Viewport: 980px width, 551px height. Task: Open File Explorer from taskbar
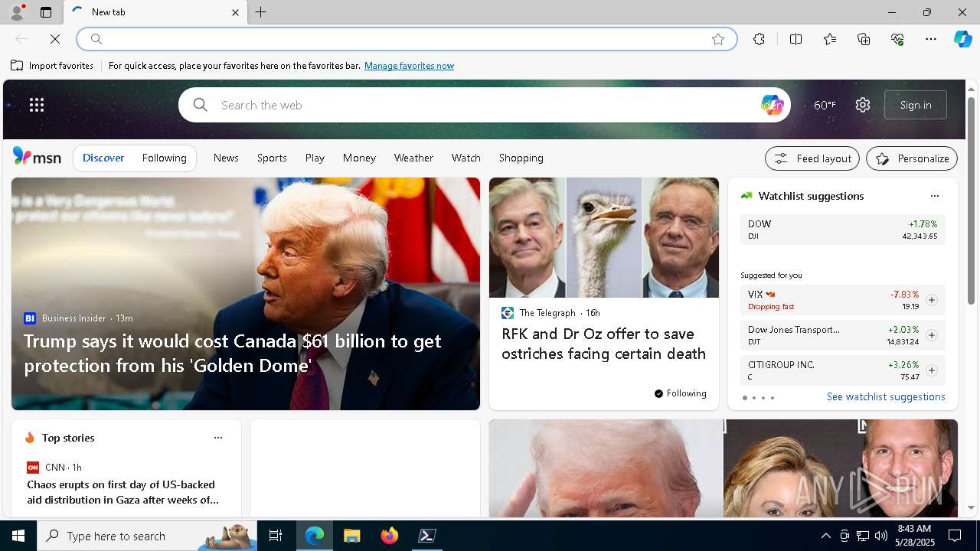click(351, 536)
